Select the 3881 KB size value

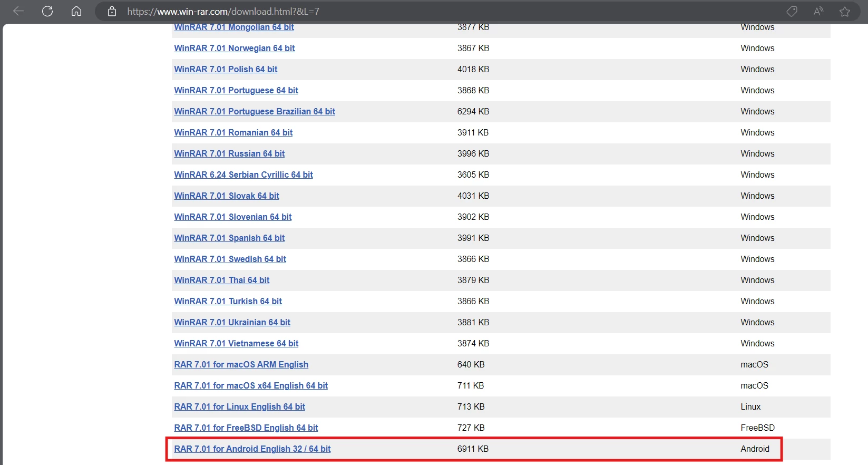click(x=473, y=322)
